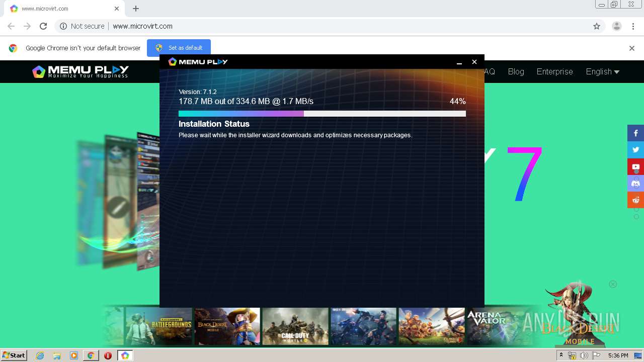The width and height of the screenshot is (644, 362).
Task: Open the Arena of Valor thumbnail
Action: click(x=500, y=326)
